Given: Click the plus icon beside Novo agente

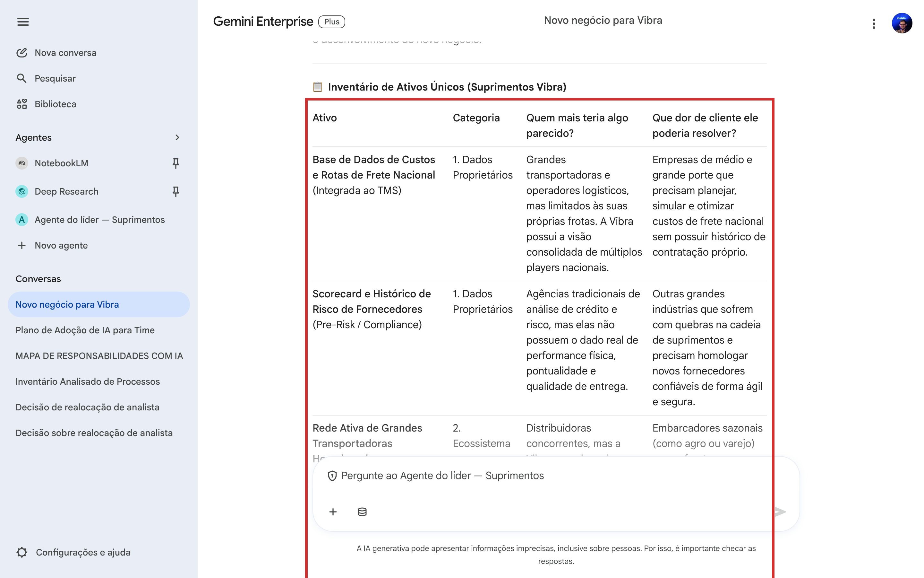Looking at the screenshot, I should (22, 245).
